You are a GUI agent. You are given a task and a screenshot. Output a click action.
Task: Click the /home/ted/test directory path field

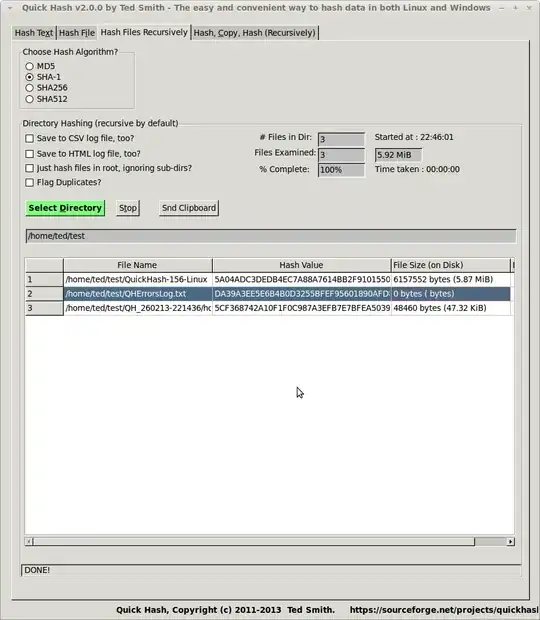click(x=271, y=236)
